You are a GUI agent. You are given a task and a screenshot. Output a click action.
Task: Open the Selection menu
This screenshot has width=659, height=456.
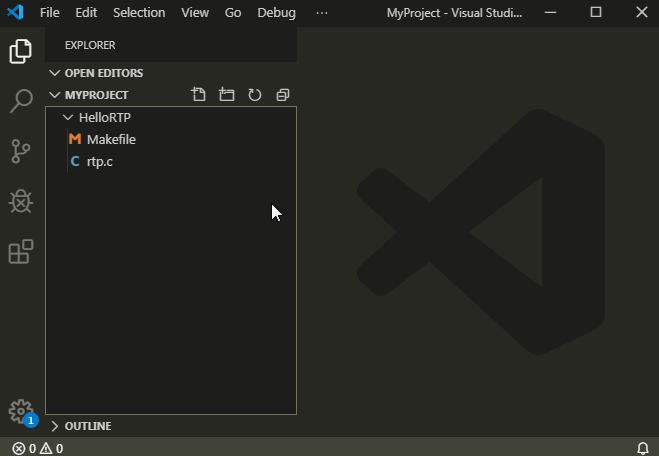139,13
